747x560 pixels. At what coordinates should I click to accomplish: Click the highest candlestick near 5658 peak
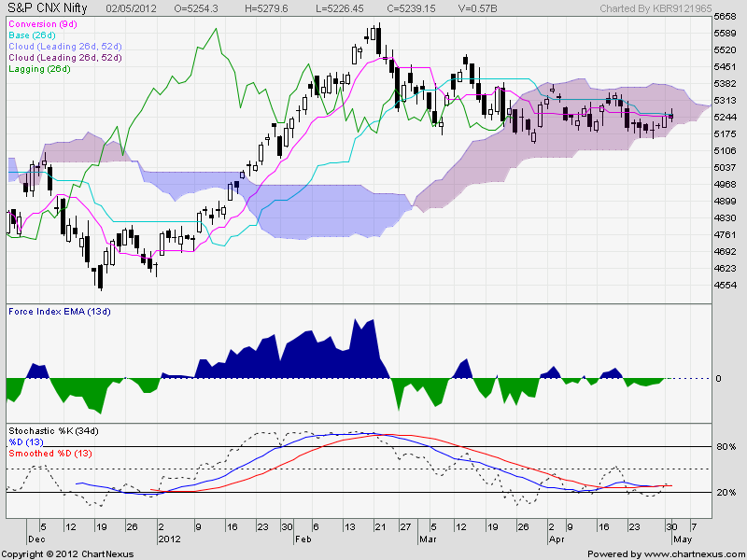(x=378, y=40)
